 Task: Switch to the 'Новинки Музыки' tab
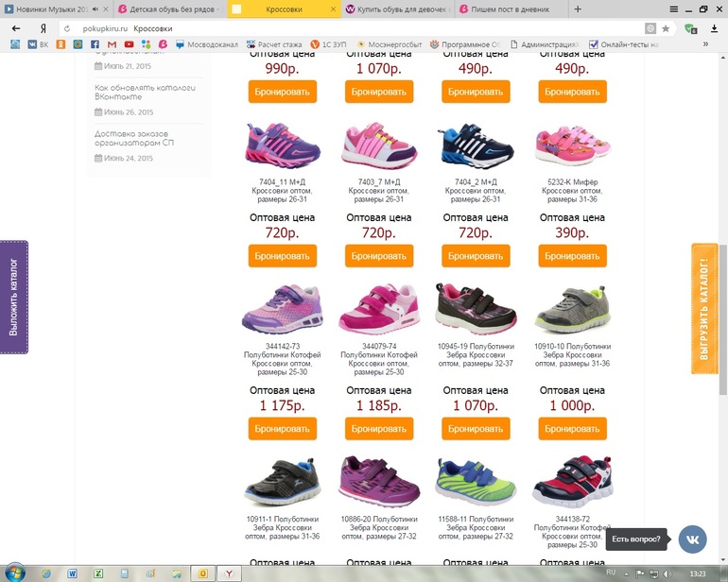pos(56,9)
